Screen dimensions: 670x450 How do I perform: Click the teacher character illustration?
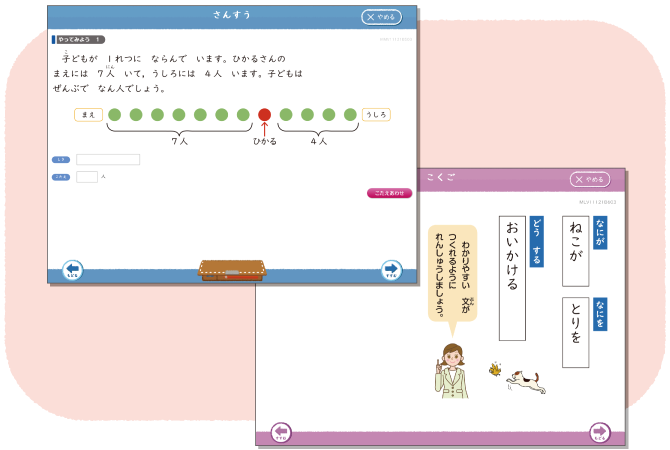(x=452, y=371)
